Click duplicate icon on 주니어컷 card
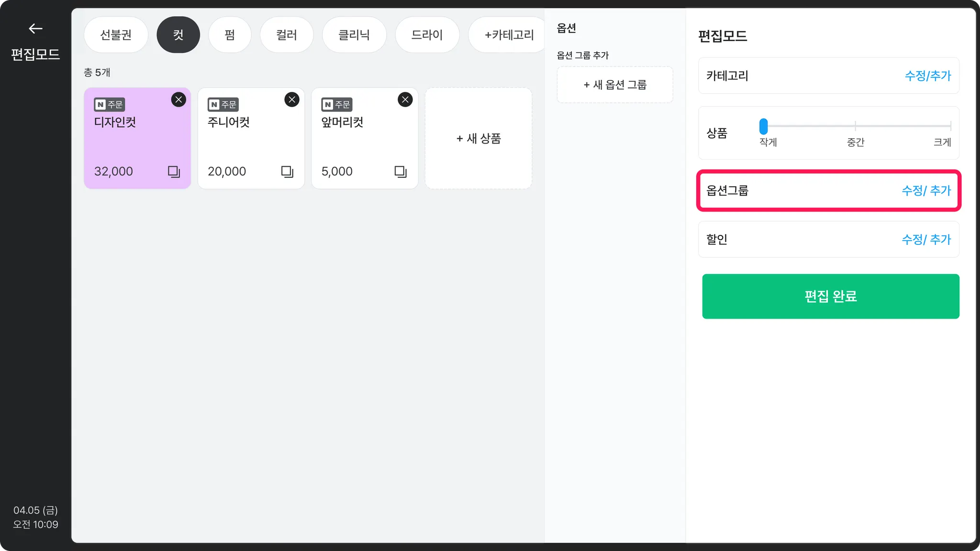Image resolution: width=980 pixels, height=551 pixels. pos(287,172)
